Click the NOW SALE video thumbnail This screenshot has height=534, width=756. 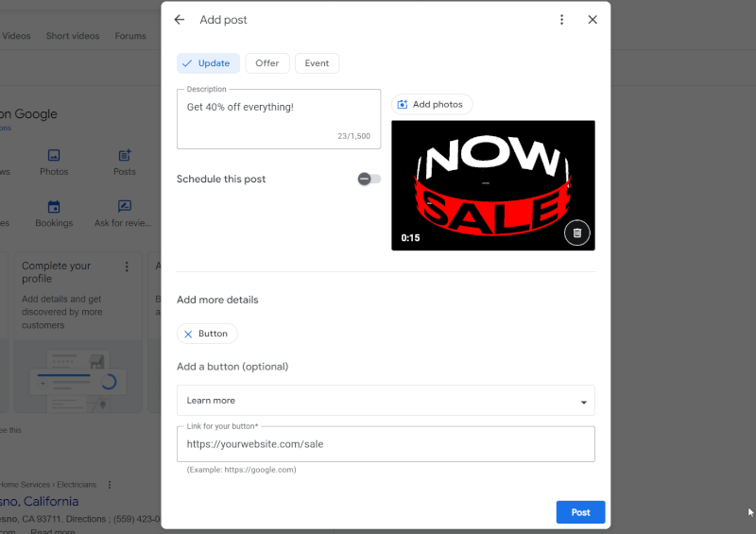click(492, 185)
